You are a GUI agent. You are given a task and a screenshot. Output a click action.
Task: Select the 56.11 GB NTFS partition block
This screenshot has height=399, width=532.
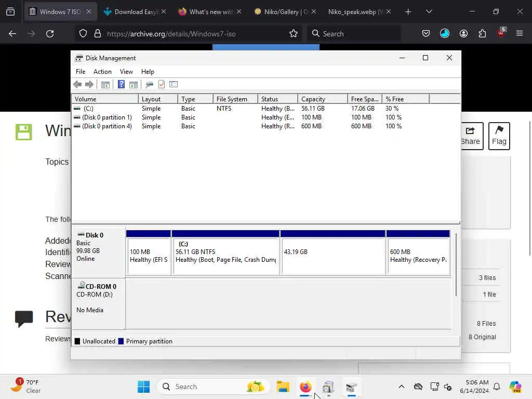pyautogui.click(x=225, y=252)
